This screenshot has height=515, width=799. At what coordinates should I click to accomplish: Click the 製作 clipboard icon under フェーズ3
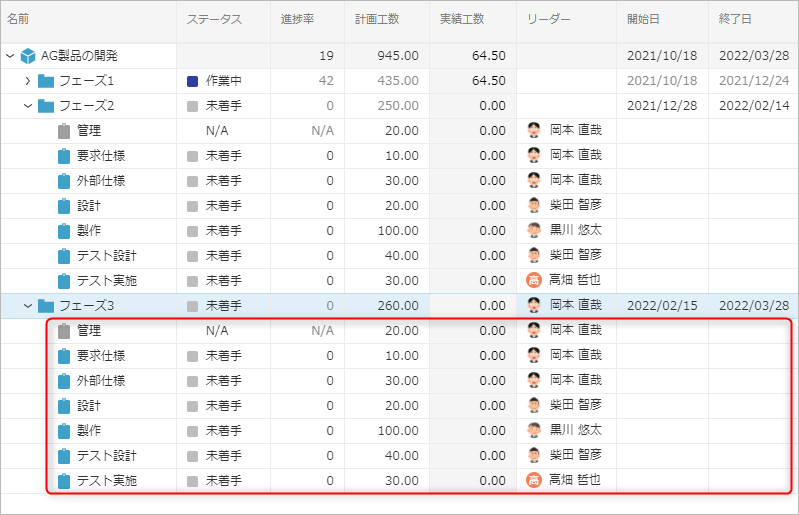[x=64, y=431]
